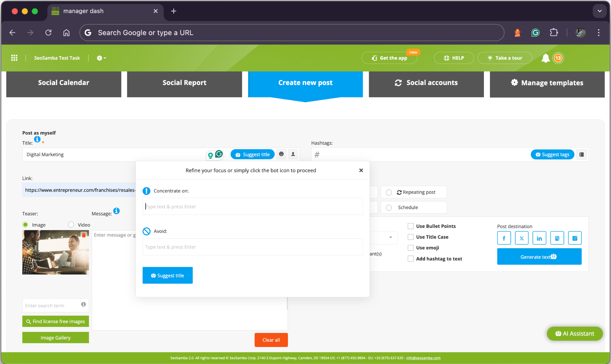The height and width of the screenshot is (364, 611).
Task: Type in Concentrate on field
Action: pos(253,206)
